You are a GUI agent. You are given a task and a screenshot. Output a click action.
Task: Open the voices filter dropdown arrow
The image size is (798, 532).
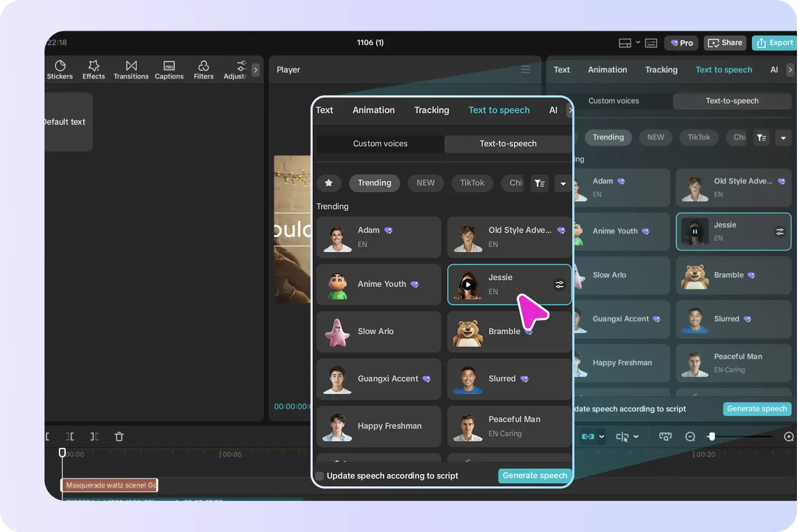[563, 183]
